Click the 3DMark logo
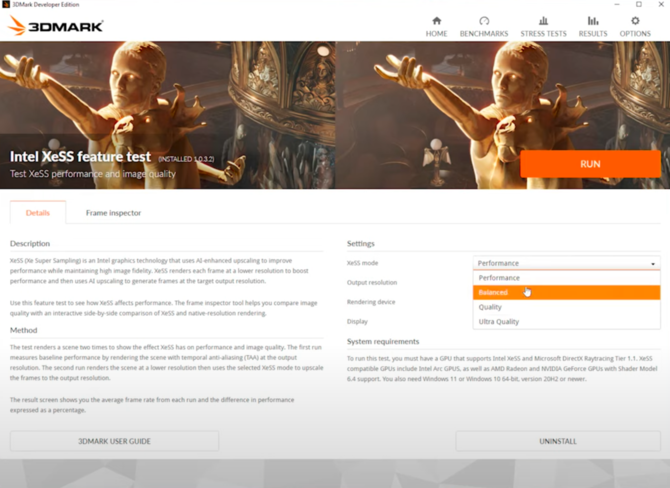Image resolution: width=670 pixels, height=488 pixels. point(55,26)
